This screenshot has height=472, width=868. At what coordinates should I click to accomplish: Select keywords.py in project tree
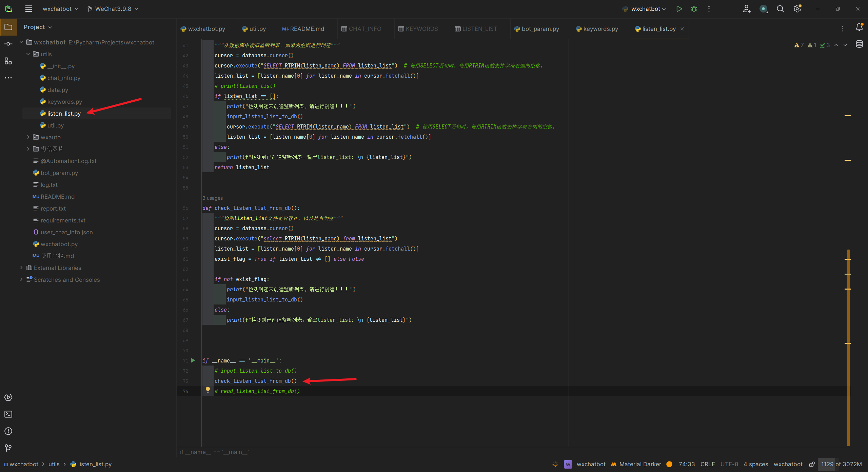(64, 102)
